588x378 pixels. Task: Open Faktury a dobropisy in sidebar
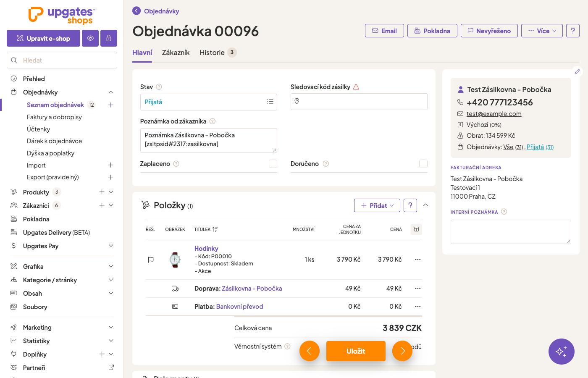pyautogui.click(x=54, y=117)
